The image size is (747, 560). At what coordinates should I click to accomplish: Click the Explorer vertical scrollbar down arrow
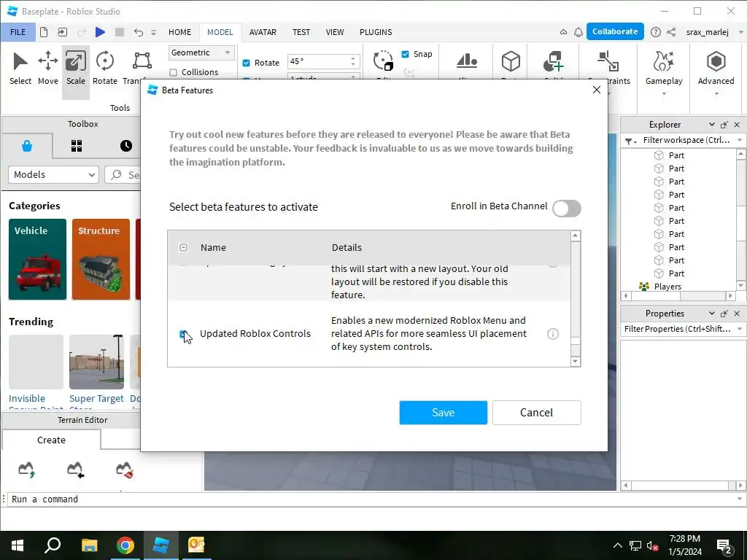[x=740, y=286]
